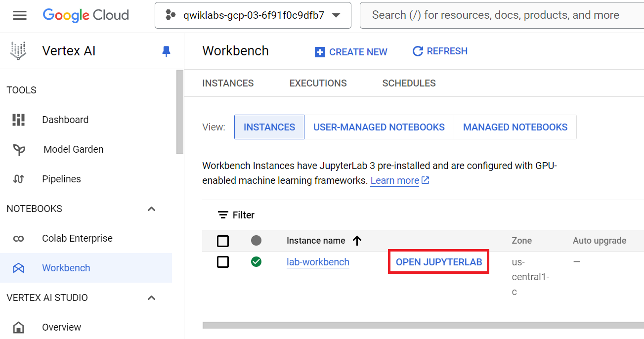The width and height of the screenshot is (644, 339).
Task: Check the lab-workbench row checkbox
Action: (x=223, y=262)
